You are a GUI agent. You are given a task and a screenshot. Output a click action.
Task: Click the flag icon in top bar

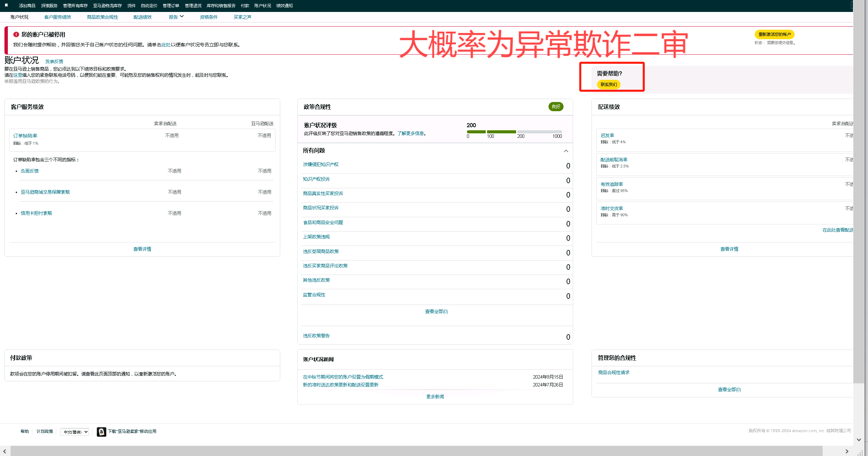pyautogui.click(x=6, y=5)
